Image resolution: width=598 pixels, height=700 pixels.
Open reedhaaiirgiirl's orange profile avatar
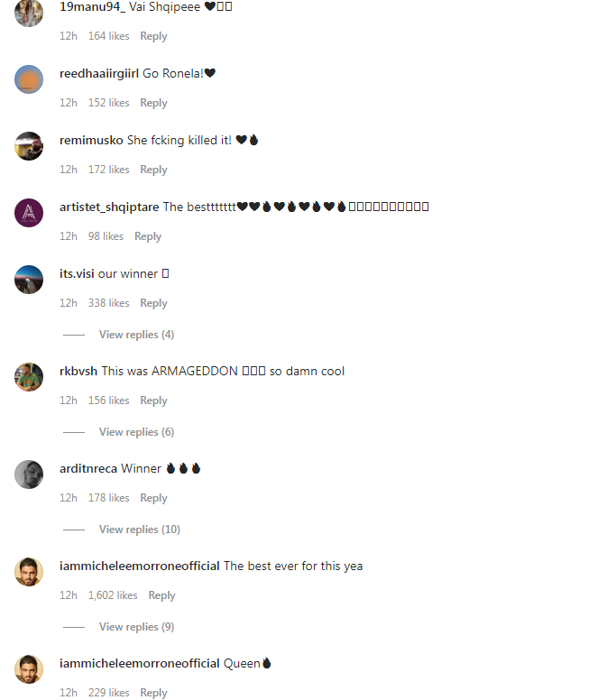coord(29,79)
